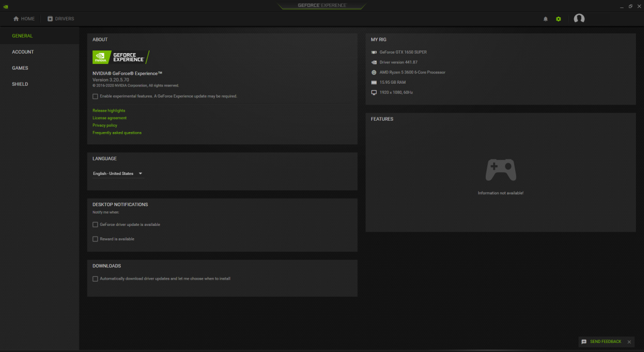This screenshot has height=352, width=644.
Task: Click the Home house icon
Action: pos(16,19)
